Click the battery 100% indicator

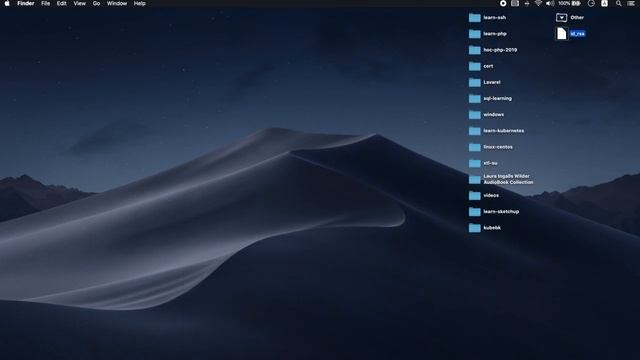tap(569, 3)
